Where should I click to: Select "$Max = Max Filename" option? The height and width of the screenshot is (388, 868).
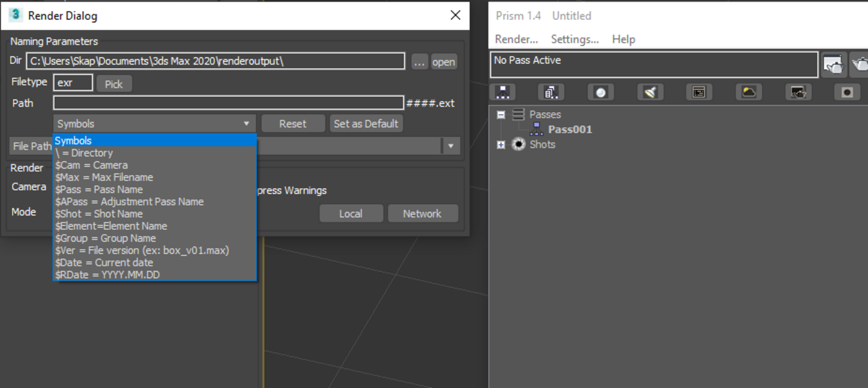point(155,177)
